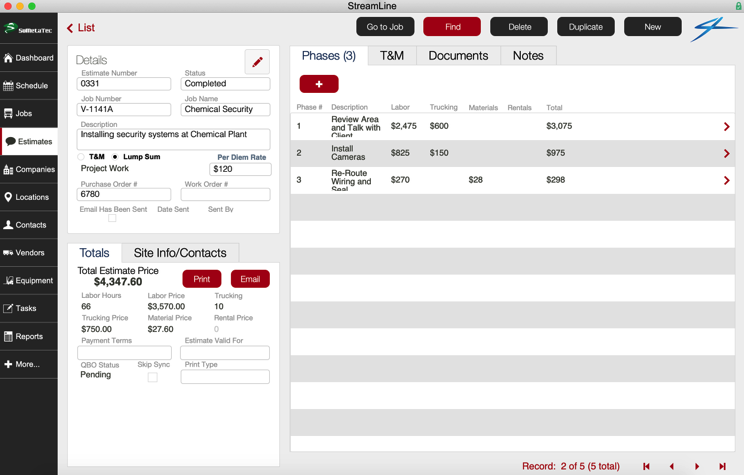Expand Install Cameras phase row chevron
Screen dimensions: 744x475
coord(726,154)
